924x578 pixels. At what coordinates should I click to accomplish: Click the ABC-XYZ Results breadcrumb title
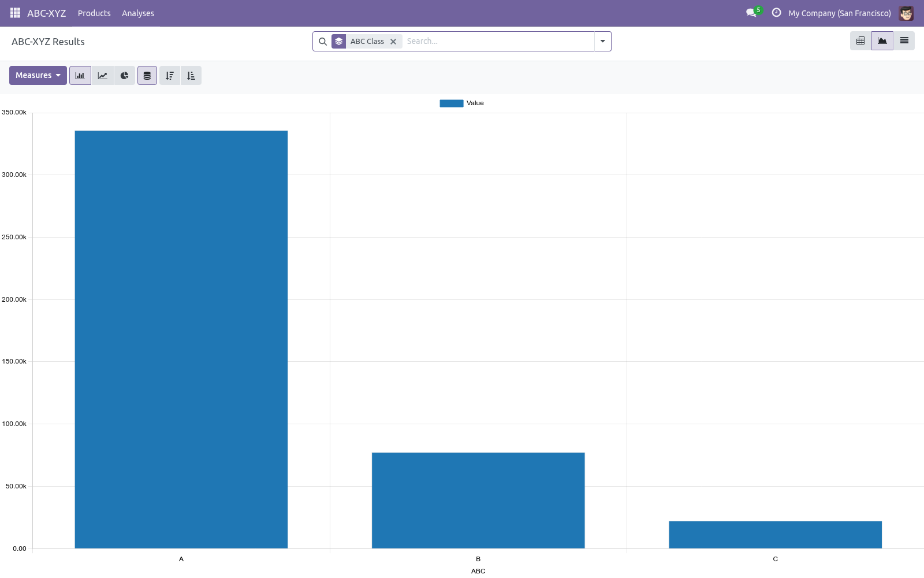[48, 42]
